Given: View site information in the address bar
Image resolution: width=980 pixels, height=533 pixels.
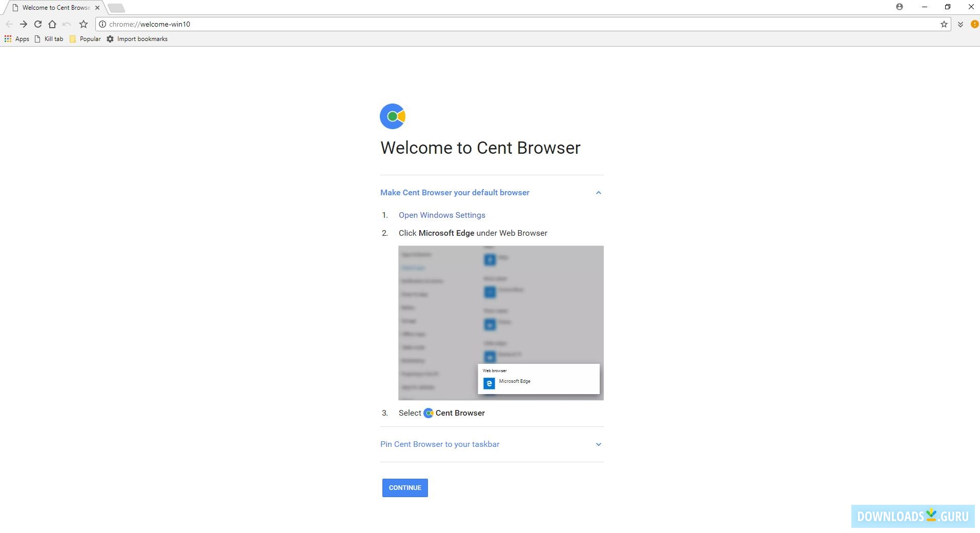Looking at the screenshot, I should pyautogui.click(x=103, y=24).
